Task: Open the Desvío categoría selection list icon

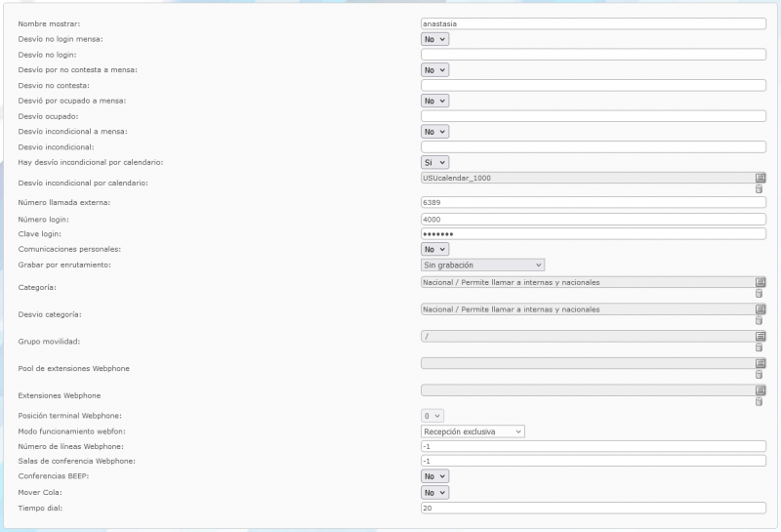Action: pos(760,309)
